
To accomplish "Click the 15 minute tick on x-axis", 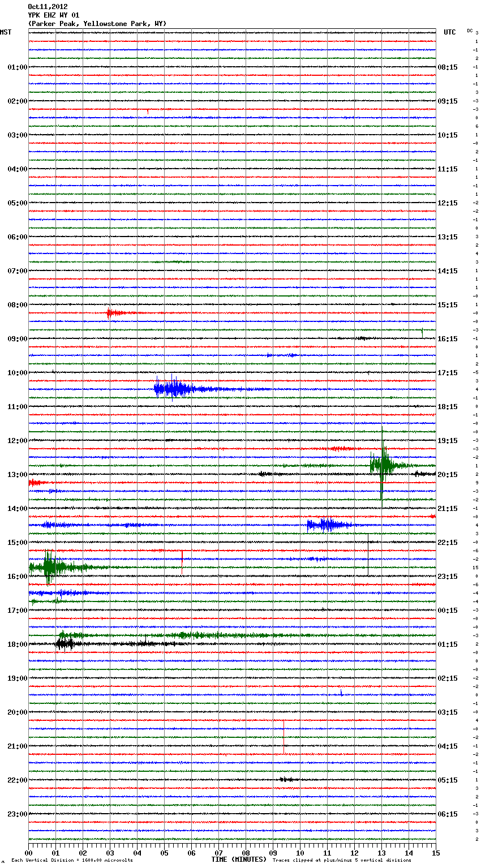I will [436, 853].
